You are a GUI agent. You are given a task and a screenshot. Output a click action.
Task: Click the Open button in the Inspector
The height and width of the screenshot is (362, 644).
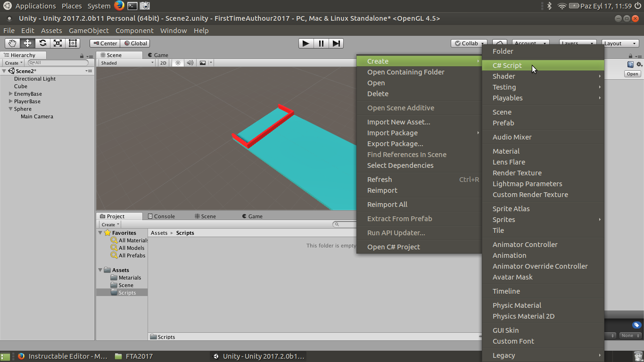tap(632, 74)
